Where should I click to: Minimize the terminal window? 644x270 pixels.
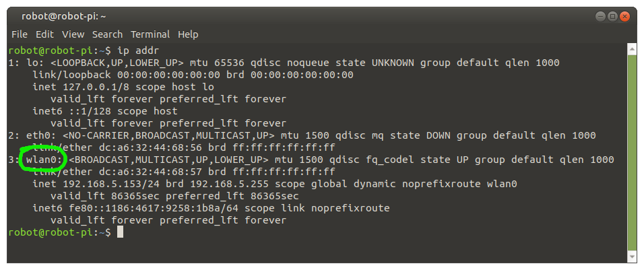tap(600, 17)
